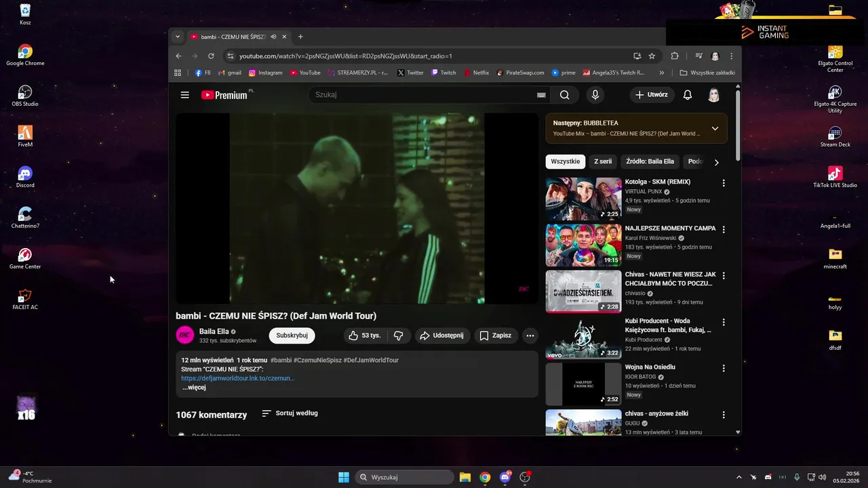Open the YouTube hamburger guide menu

coord(184,95)
